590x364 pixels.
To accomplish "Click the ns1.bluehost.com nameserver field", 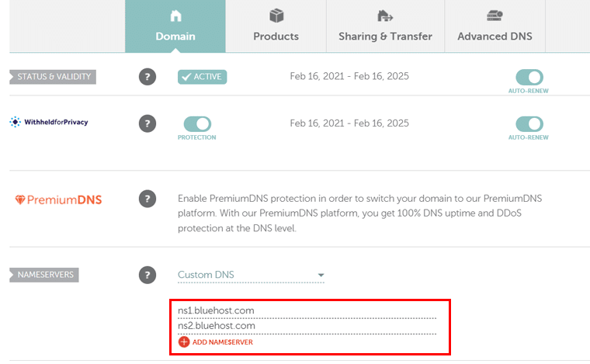I will click(307, 310).
